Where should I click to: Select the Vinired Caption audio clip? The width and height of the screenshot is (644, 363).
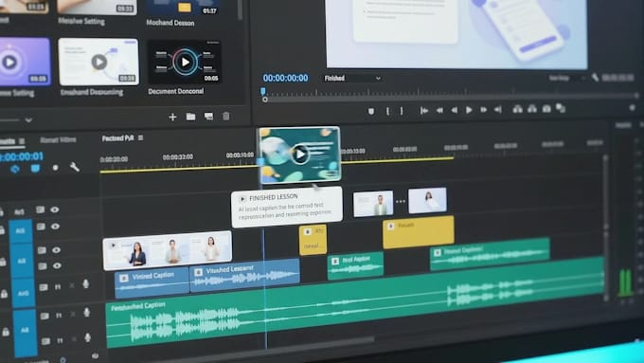[152, 282]
